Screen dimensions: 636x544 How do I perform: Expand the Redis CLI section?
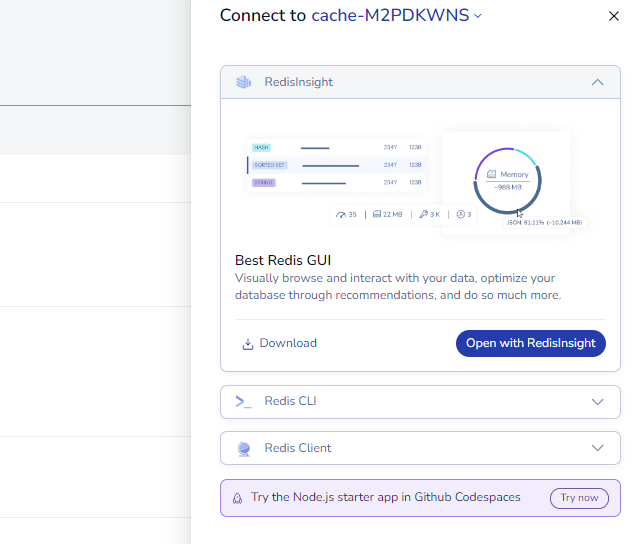pyautogui.click(x=597, y=402)
